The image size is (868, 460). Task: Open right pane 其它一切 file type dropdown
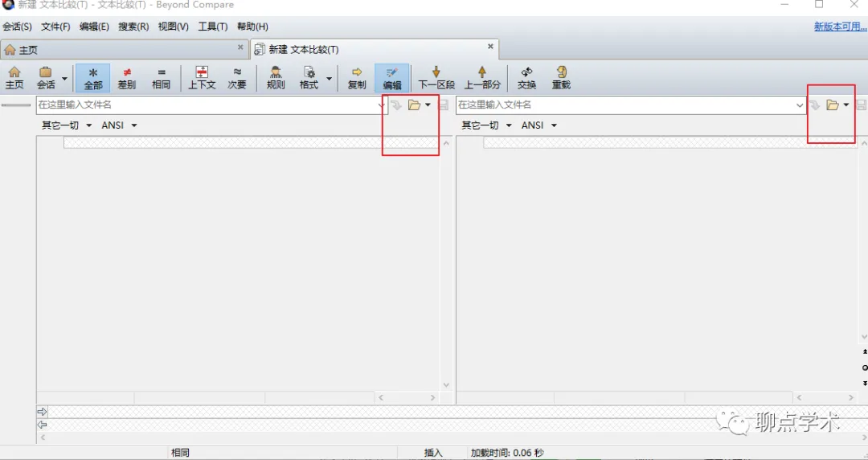click(486, 125)
